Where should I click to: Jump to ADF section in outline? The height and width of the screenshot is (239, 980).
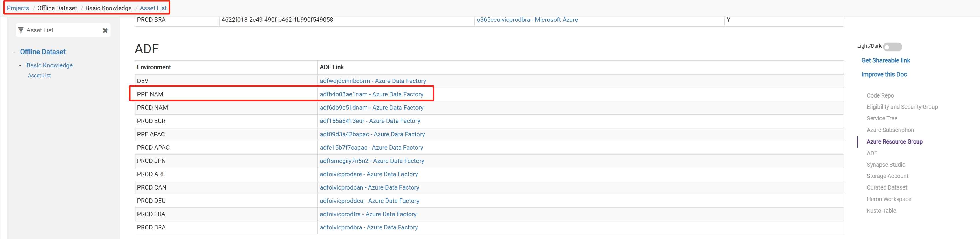(x=872, y=153)
